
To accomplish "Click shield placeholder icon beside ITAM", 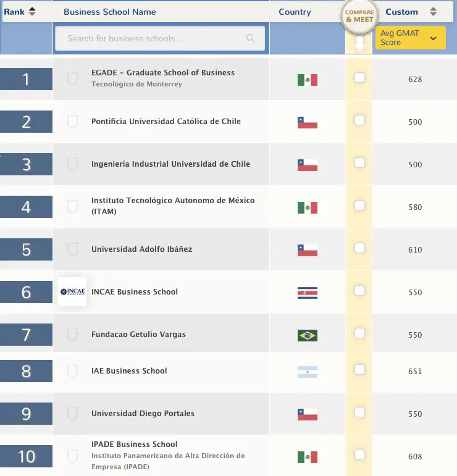I will point(73,206).
